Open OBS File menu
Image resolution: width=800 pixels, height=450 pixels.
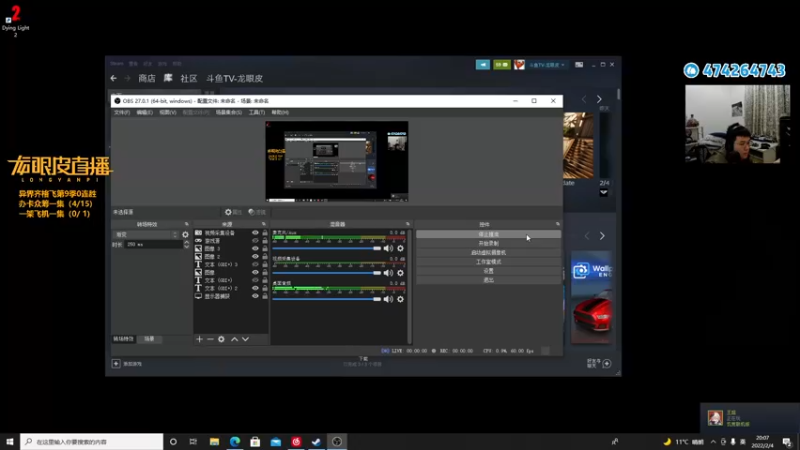tap(122, 112)
